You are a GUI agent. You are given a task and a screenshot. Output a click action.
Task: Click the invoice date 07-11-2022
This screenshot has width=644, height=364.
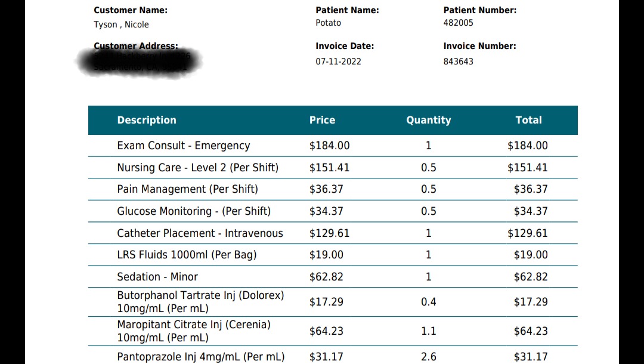click(339, 61)
